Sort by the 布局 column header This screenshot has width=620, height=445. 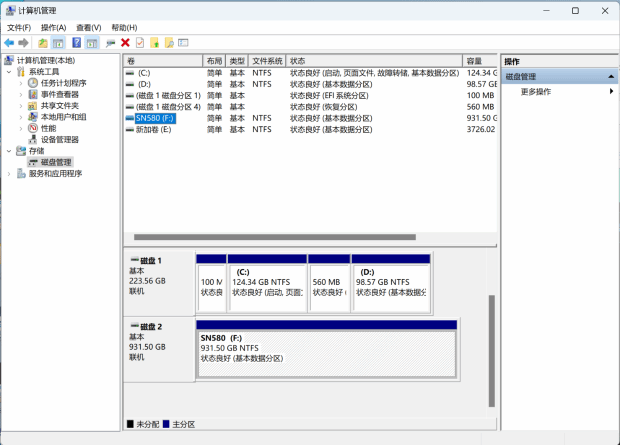(x=214, y=61)
